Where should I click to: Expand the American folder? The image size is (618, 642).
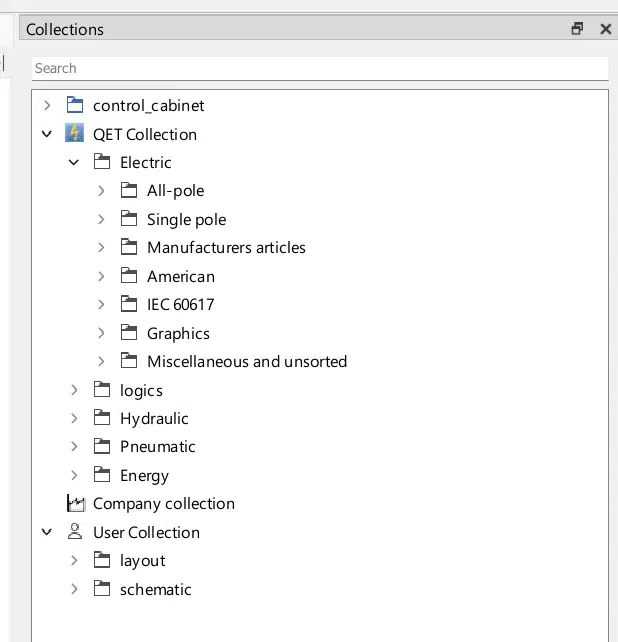point(101,276)
